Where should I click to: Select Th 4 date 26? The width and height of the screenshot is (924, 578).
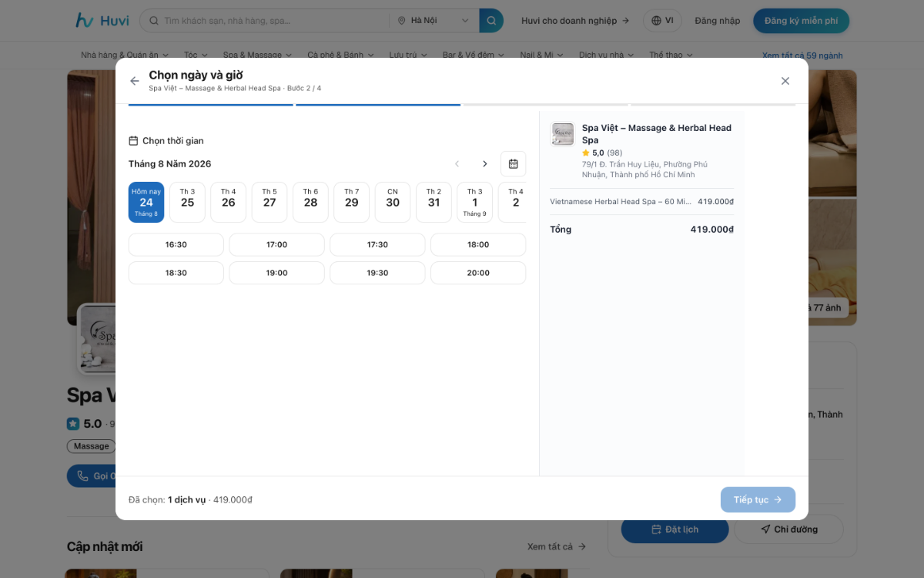tap(229, 203)
